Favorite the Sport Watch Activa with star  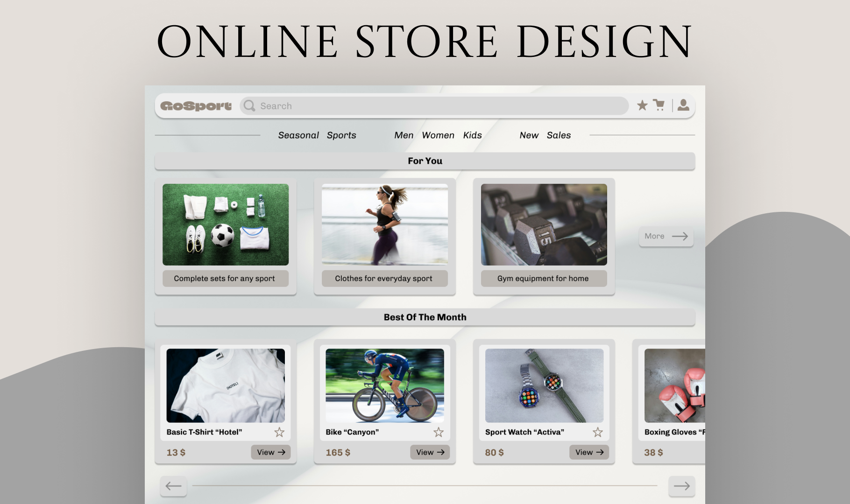598,432
